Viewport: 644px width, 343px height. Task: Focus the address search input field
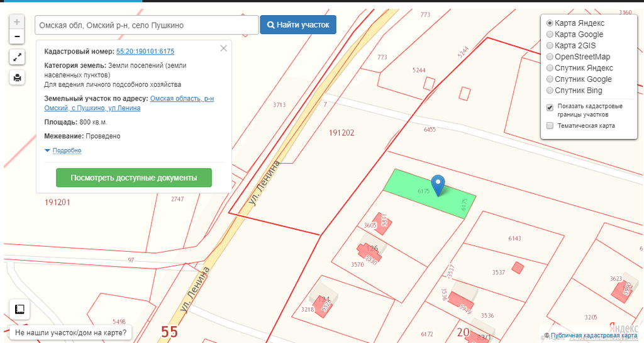(147, 25)
